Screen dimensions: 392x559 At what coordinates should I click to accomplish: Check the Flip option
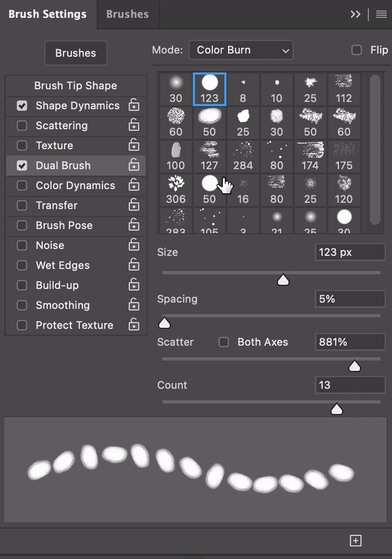click(357, 50)
